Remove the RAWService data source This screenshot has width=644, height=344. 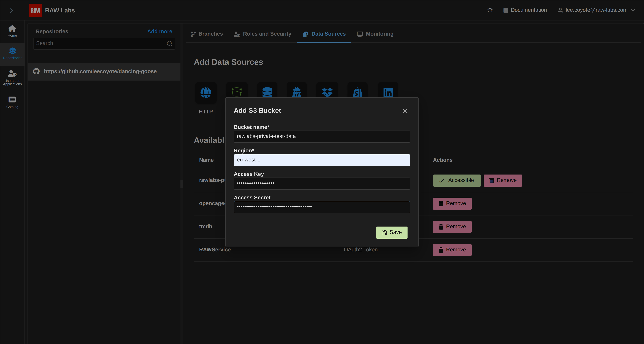(452, 250)
